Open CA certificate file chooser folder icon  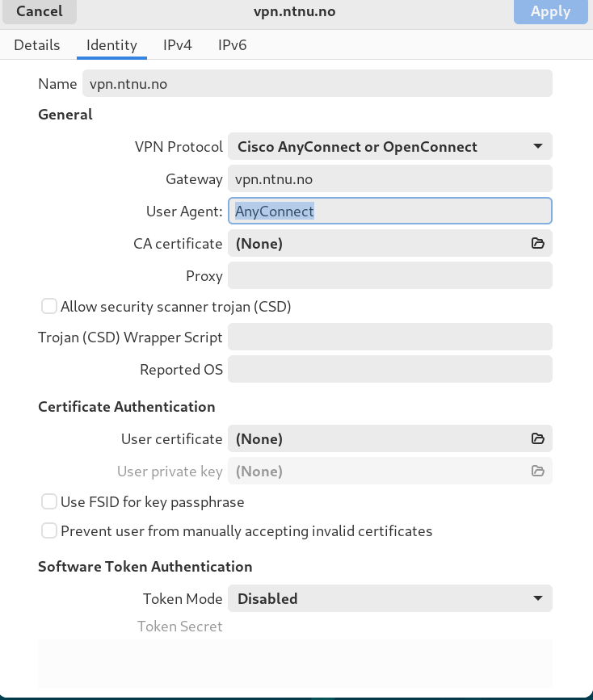point(537,243)
